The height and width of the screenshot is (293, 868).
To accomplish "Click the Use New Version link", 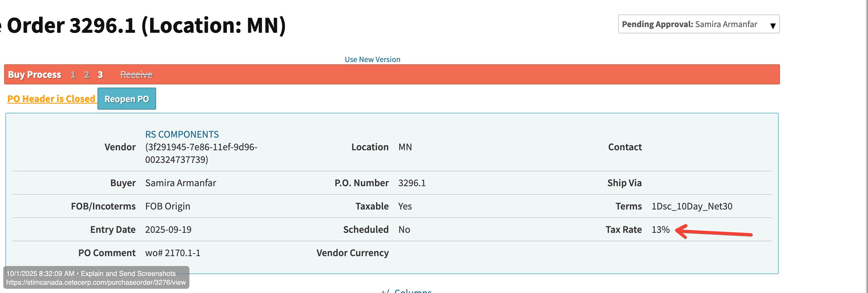I will tap(372, 60).
